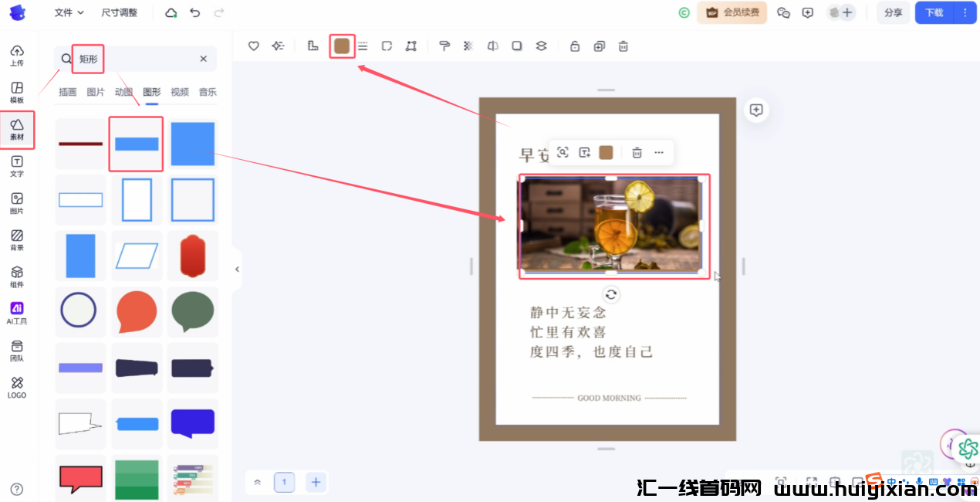Click the page number input at the bottom
This screenshot has height=502, width=980.
[284, 482]
